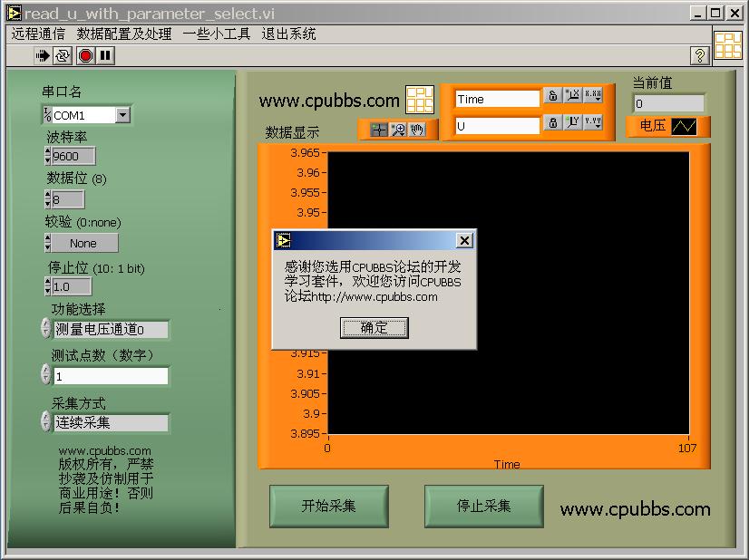Toggle the Time axis autoscale lock
The width and height of the screenshot is (749, 560).
coord(552,95)
